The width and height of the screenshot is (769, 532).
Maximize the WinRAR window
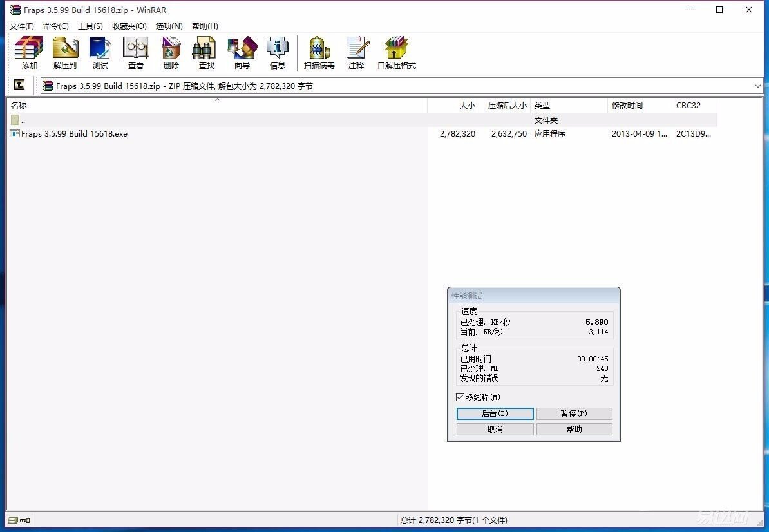pos(719,10)
